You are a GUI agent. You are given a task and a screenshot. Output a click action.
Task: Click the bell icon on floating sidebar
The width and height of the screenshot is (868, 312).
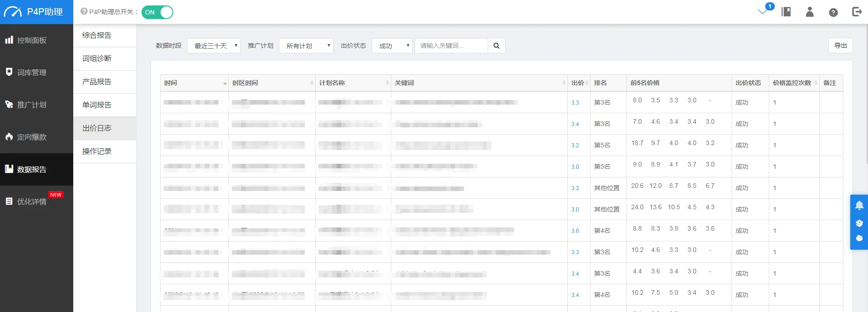coord(859,206)
